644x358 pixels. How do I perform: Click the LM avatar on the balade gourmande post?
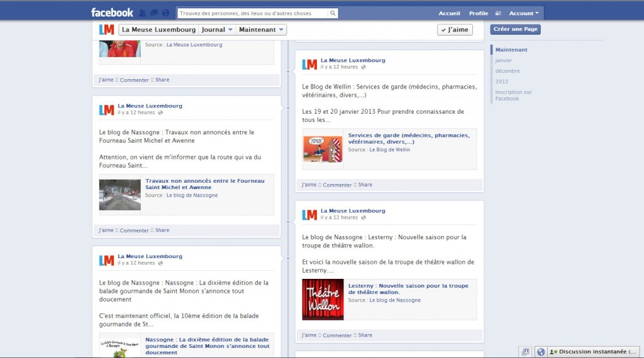point(106,261)
